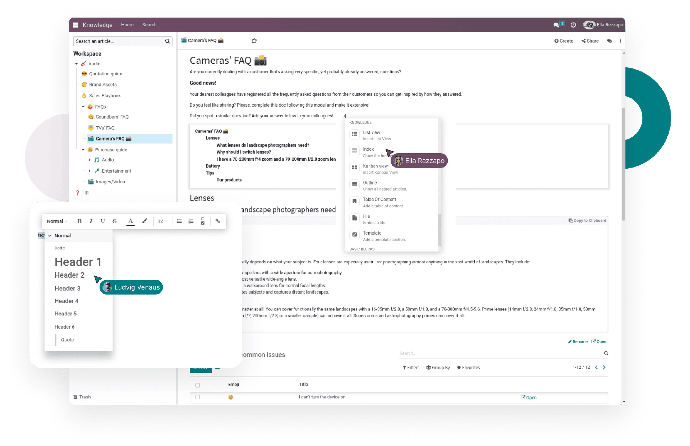
Task: Click the Share button in article header
Action: [x=590, y=41]
